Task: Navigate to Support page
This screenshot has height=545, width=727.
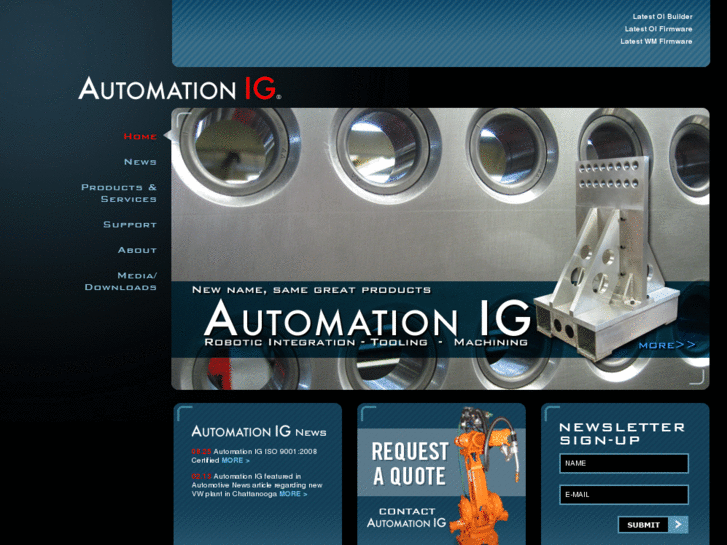Action: tap(130, 224)
